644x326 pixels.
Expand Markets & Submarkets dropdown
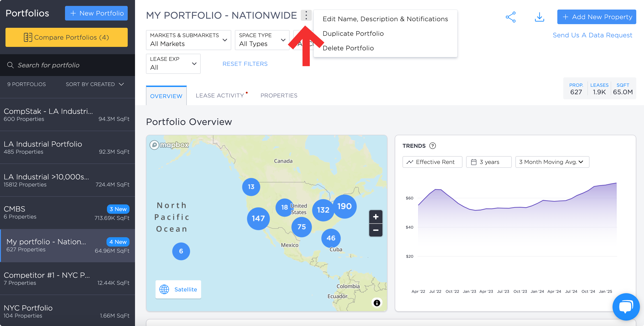click(x=188, y=40)
